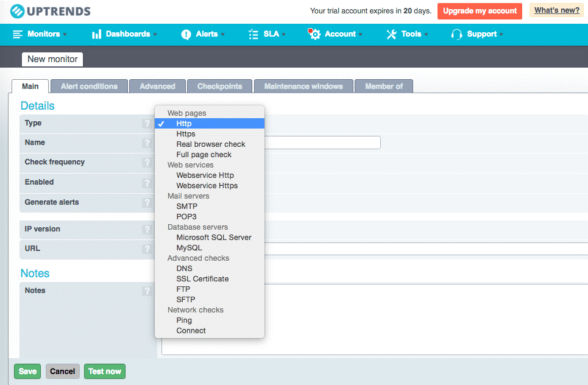Select SFTP check type

click(x=210, y=300)
